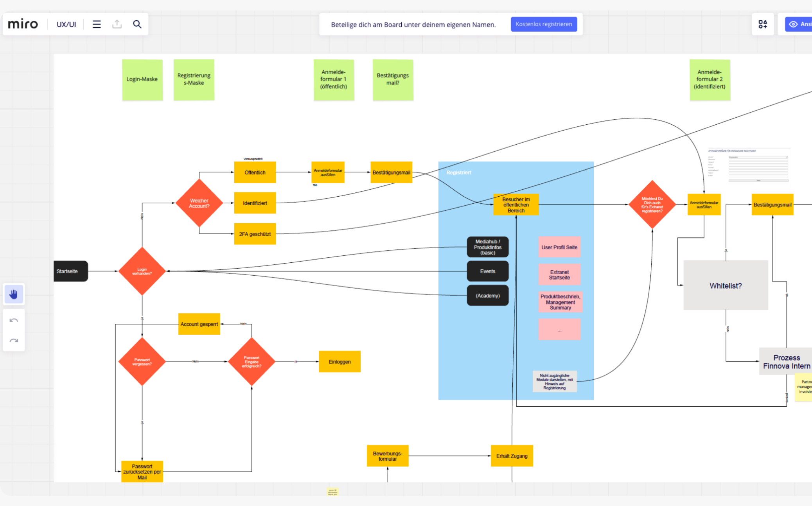Image resolution: width=812 pixels, height=506 pixels.
Task: Click Kostenlos registrieren button
Action: pyautogui.click(x=543, y=24)
